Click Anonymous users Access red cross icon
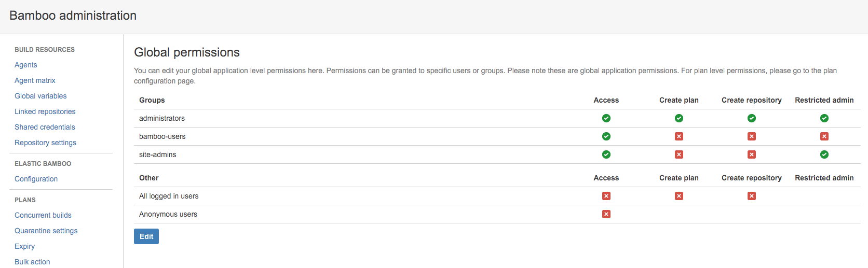The image size is (868, 268). (606, 214)
